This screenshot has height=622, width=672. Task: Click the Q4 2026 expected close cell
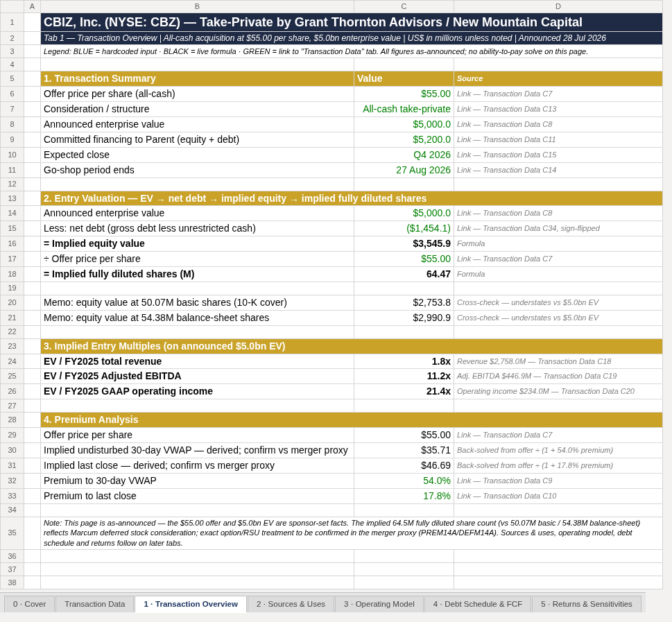click(404, 155)
